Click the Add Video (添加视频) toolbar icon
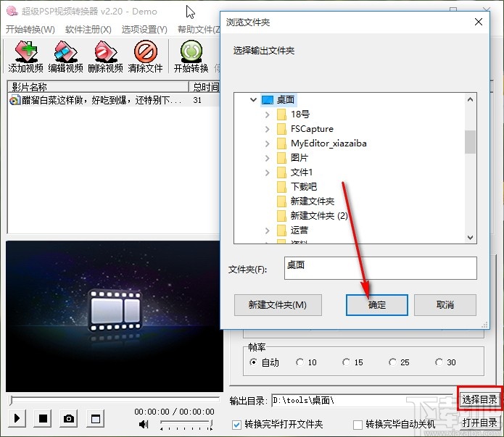Image resolution: width=504 pixels, height=437 pixels. [x=26, y=51]
